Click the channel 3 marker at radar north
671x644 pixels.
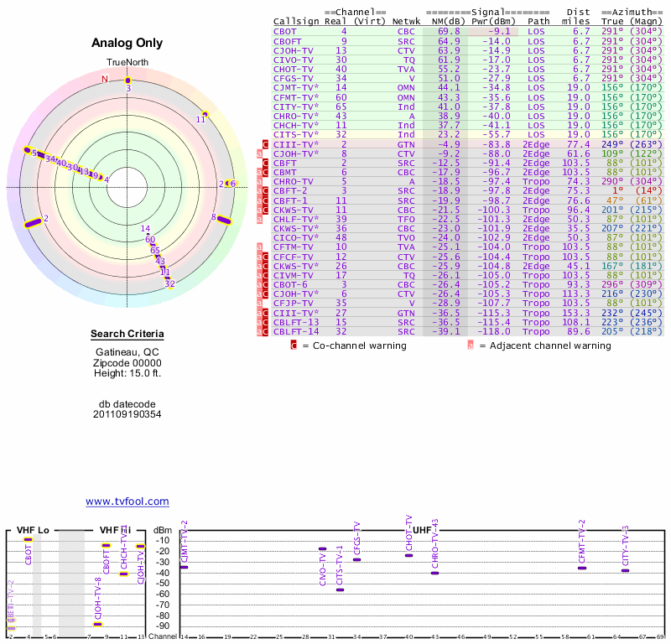pos(127,80)
